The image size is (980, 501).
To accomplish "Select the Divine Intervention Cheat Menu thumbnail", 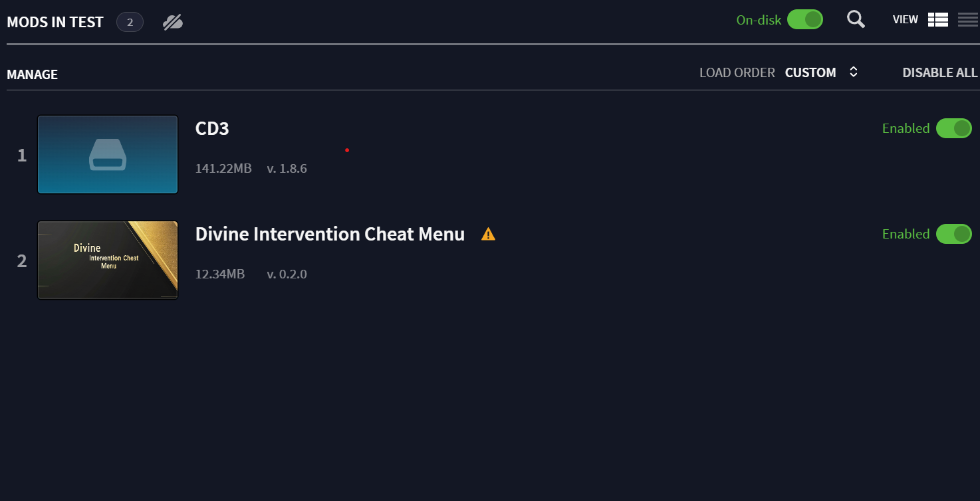I will (108, 260).
